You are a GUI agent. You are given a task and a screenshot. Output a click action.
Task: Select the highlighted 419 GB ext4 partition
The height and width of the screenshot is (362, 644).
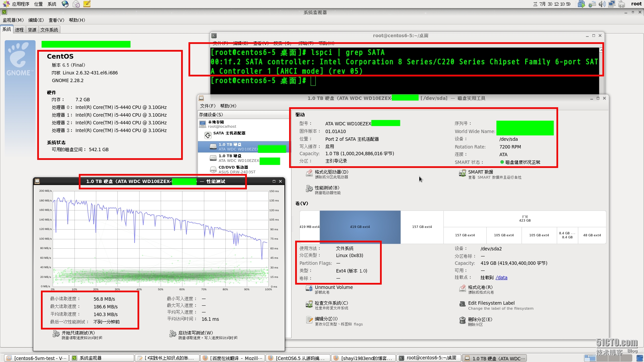pos(360,227)
